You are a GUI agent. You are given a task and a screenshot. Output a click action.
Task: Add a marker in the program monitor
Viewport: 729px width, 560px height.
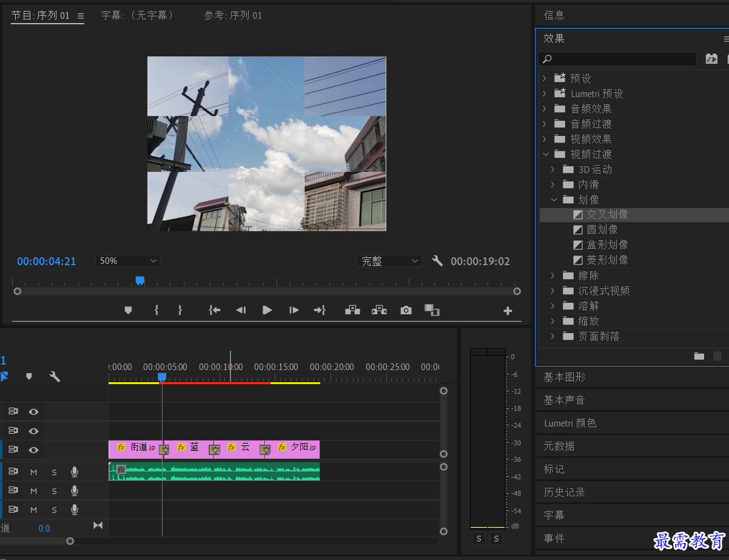[128, 310]
